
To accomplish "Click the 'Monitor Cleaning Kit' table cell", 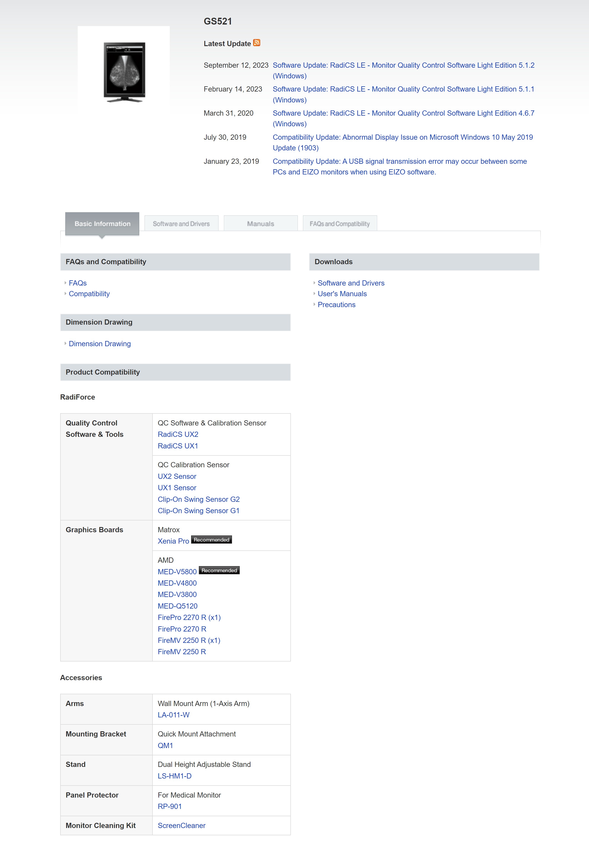I will (106, 826).
